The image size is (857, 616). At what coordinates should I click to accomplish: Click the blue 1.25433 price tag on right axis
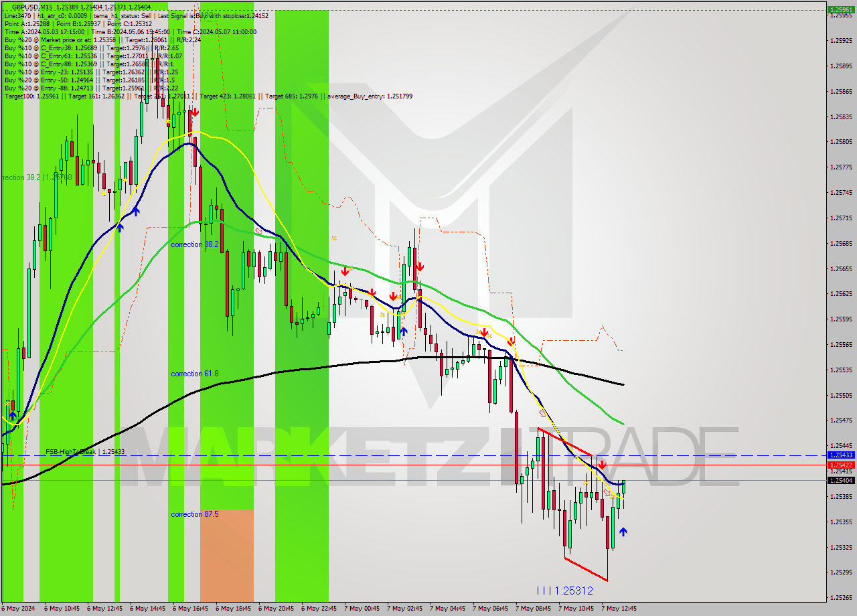(x=841, y=455)
